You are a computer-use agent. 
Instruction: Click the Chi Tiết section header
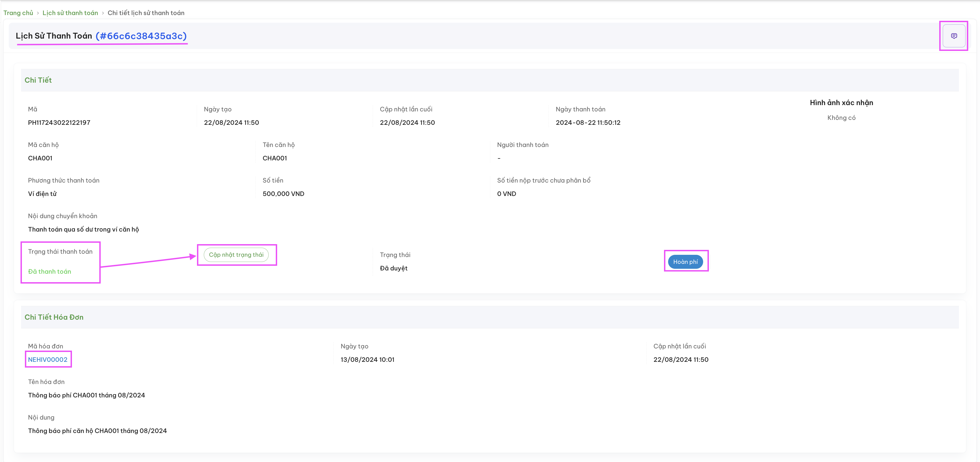[x=38, y=80]
